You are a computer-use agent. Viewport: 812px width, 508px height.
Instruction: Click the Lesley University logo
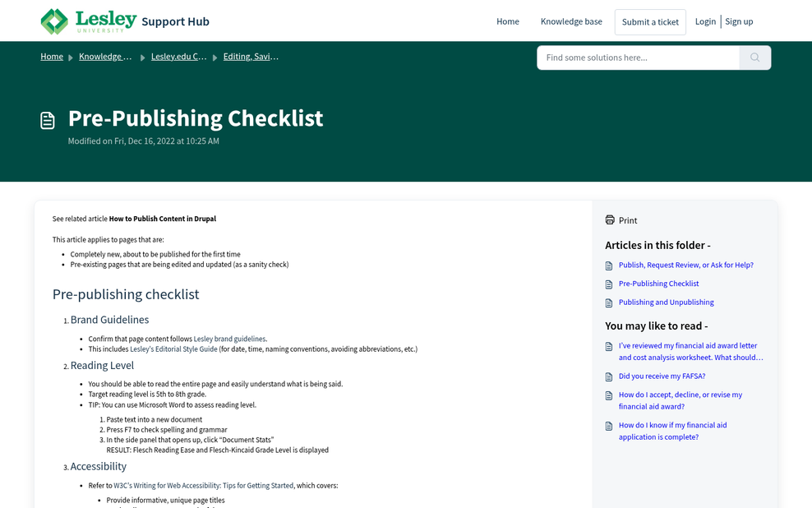pyautogui.click(x=89, y=21)
